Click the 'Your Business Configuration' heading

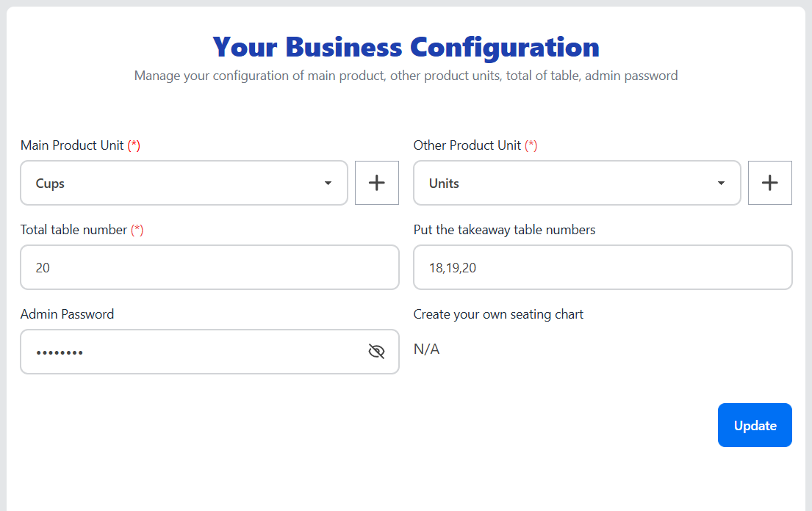(406, 47)
